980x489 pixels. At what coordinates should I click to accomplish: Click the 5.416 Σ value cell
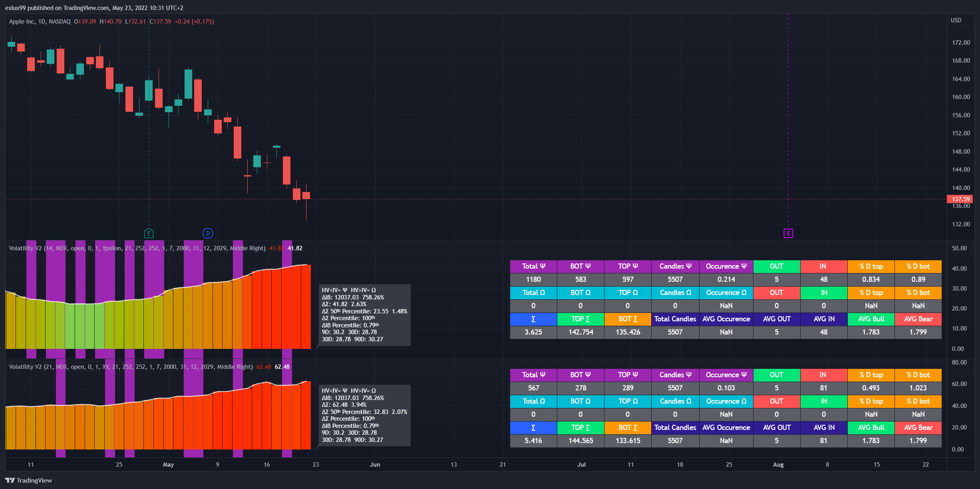pos(533,441)
